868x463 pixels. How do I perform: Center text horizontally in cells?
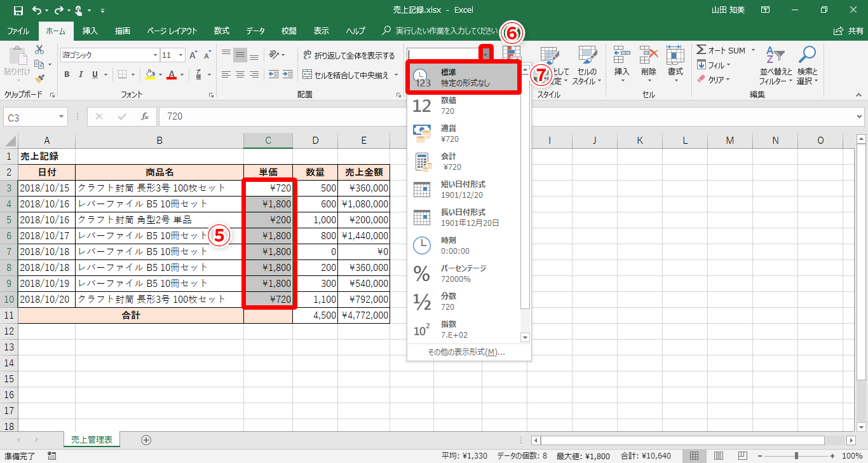point(240,74)
